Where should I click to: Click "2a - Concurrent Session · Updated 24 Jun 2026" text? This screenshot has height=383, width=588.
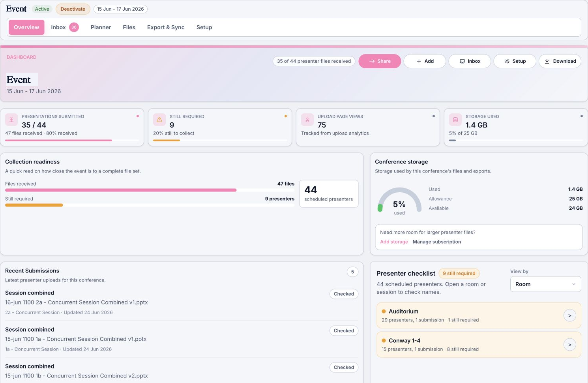point(59,313)
